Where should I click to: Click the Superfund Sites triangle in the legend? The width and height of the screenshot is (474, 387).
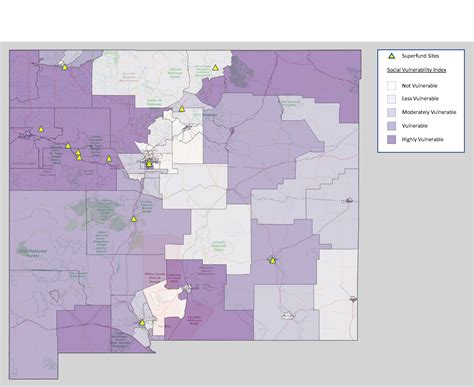coord(392,56)
